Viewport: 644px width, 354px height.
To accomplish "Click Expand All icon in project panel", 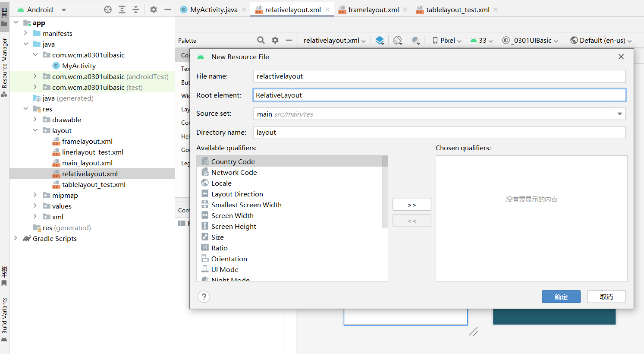I will point(122,9).
